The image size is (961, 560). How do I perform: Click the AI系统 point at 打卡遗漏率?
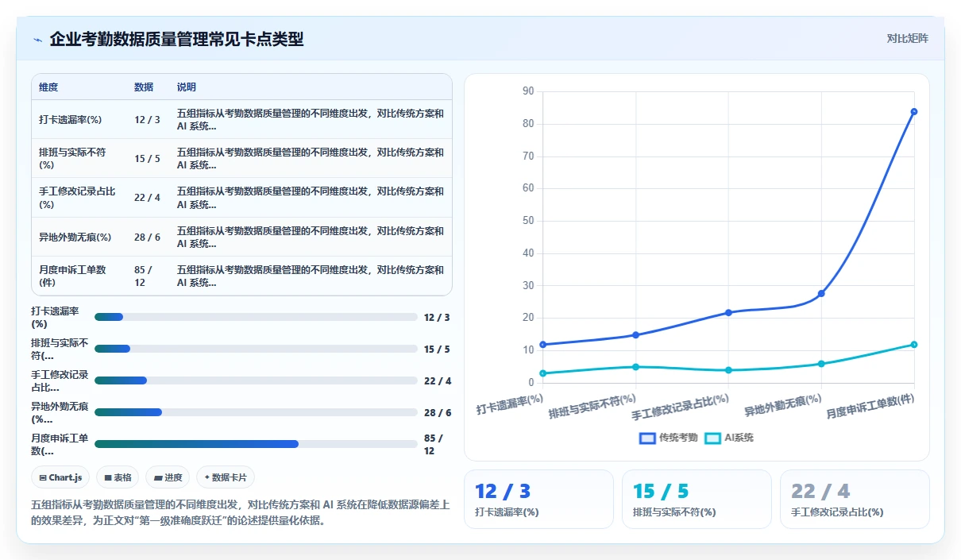tap(543, 373)
